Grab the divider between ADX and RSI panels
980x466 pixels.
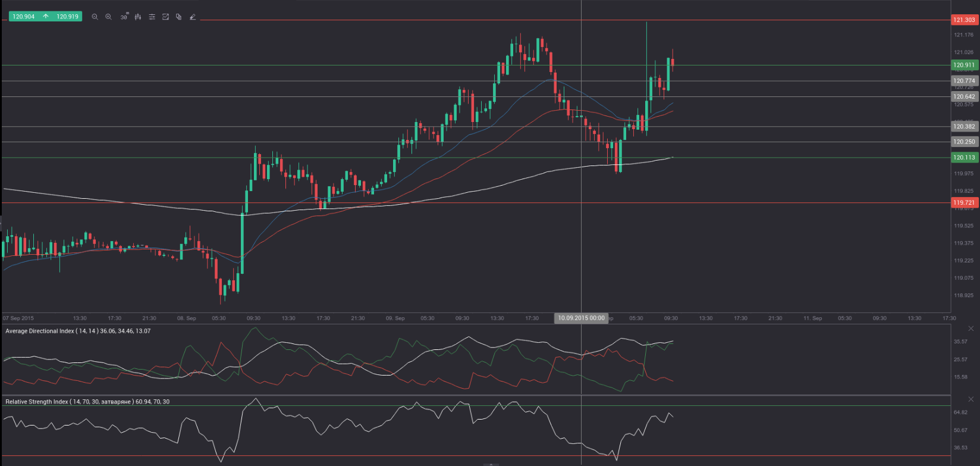coord(476,395)
